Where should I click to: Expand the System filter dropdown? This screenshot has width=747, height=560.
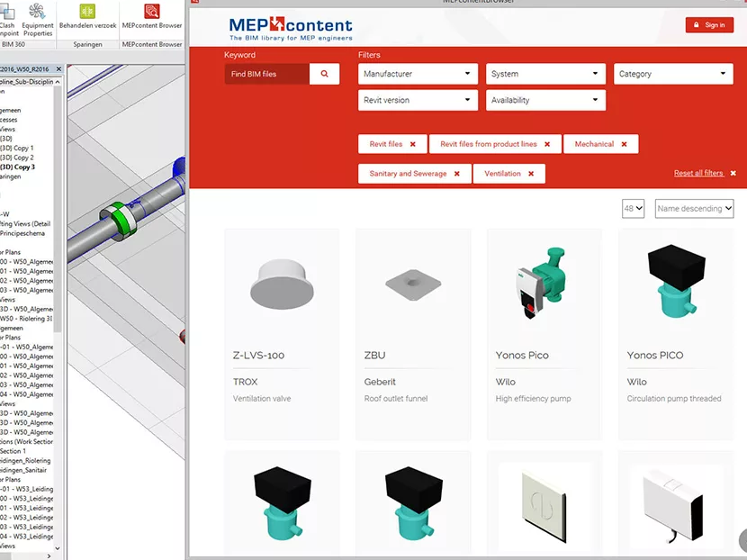point(545,74)
